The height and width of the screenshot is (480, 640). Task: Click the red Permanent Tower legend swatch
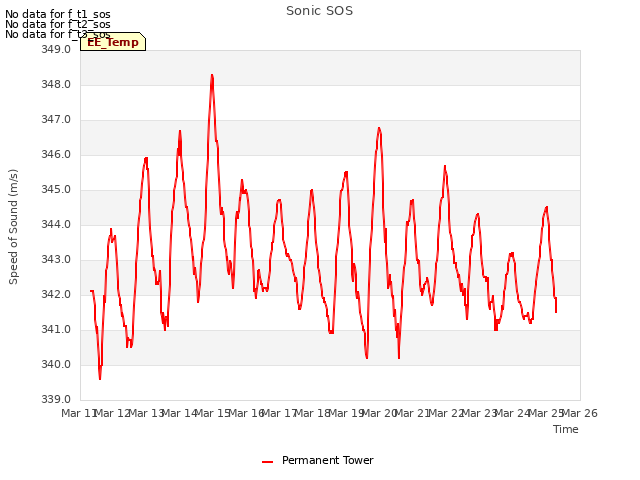point(267,462)
